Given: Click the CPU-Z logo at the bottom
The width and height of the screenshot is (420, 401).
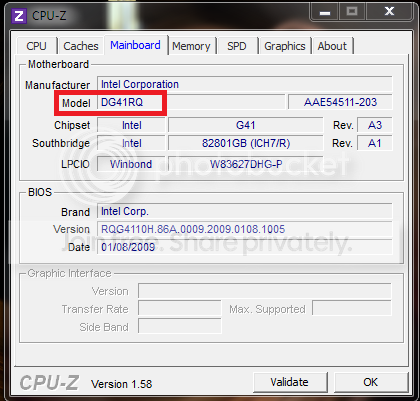Looking at the screenshot, I should (49, 382).
